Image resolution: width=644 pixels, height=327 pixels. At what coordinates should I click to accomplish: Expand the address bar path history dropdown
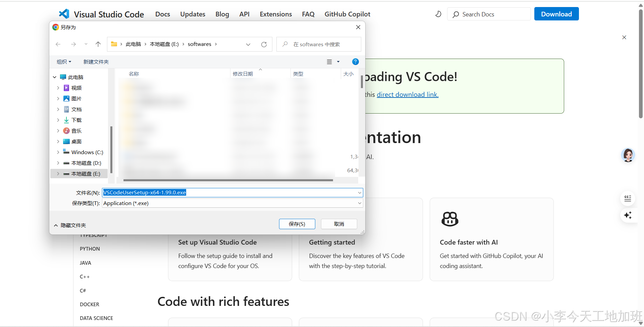pos(248,44)
